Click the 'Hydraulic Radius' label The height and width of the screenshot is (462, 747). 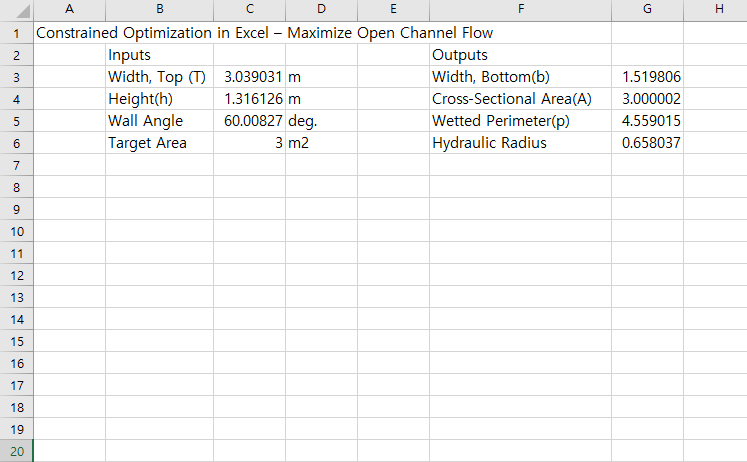pos(521,143)
